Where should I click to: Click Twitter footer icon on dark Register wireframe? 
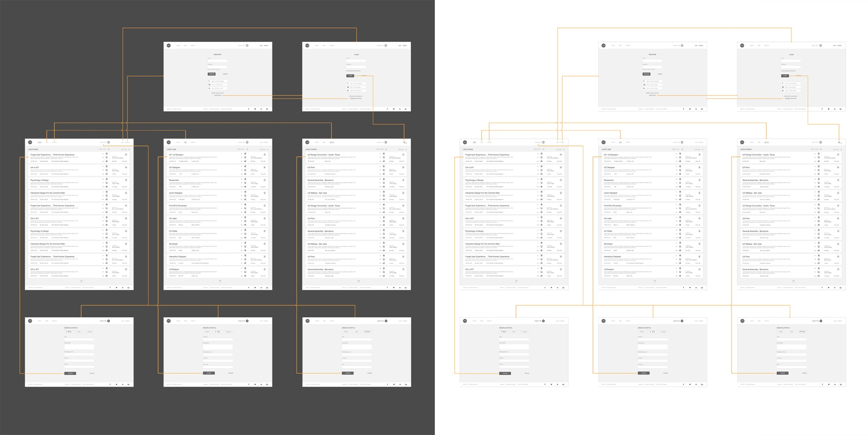click(x=255, y=109)
